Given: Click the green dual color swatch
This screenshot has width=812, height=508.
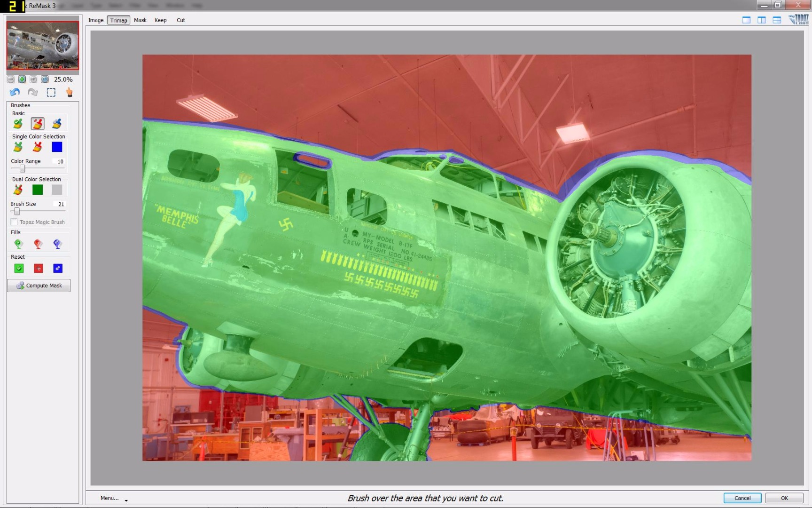Looking at the screenshot, I should pyautogui.click(x=38, y=190).
